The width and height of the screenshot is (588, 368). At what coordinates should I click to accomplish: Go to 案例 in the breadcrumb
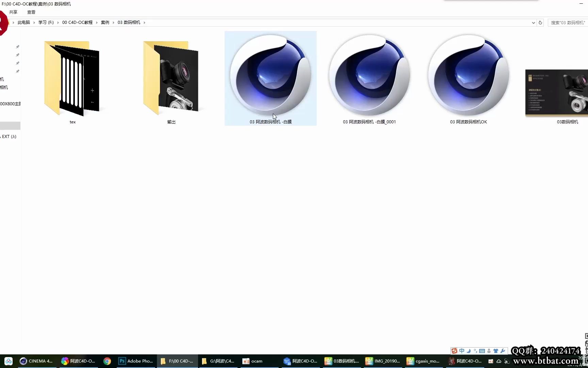tap(105, 22)
